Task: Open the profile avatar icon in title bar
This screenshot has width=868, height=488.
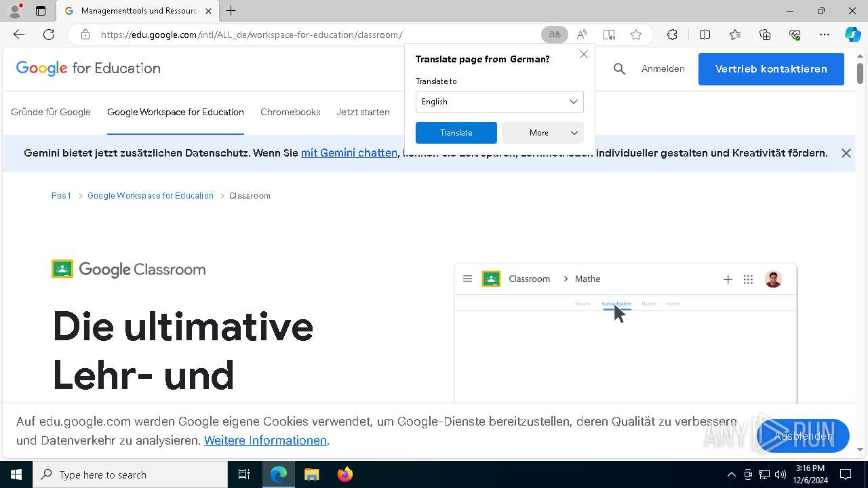Action: point(15,11)
